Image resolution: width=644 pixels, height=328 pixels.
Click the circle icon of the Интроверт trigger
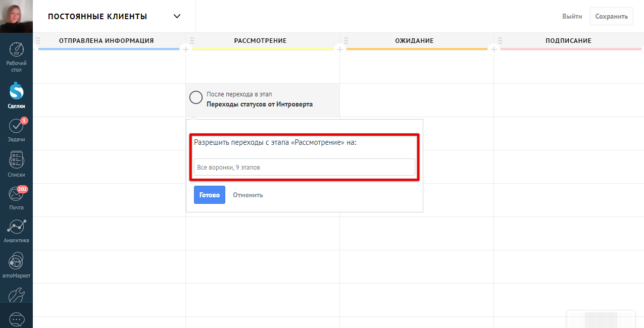point(196,97)
